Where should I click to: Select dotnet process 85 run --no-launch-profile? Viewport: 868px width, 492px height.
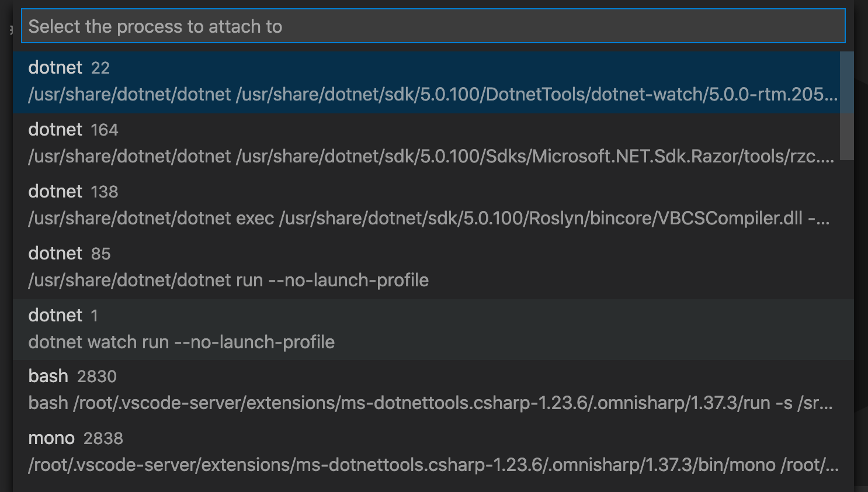(x=426, y=268)
